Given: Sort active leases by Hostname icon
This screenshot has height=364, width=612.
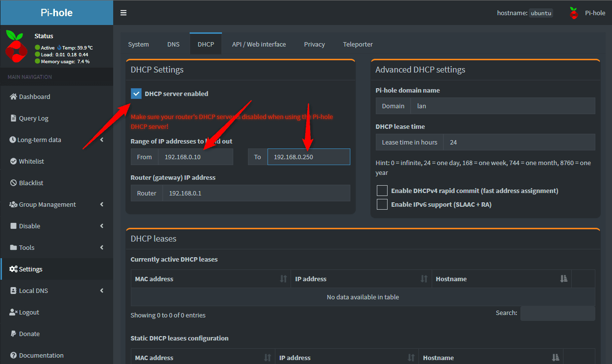Looking at the screenshot, I should [x=563, y=279].
